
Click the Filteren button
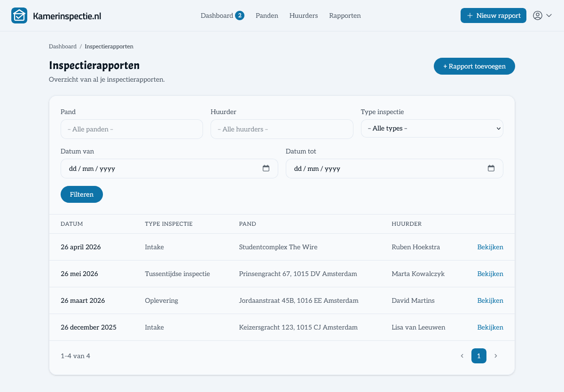tap(82, 194)
